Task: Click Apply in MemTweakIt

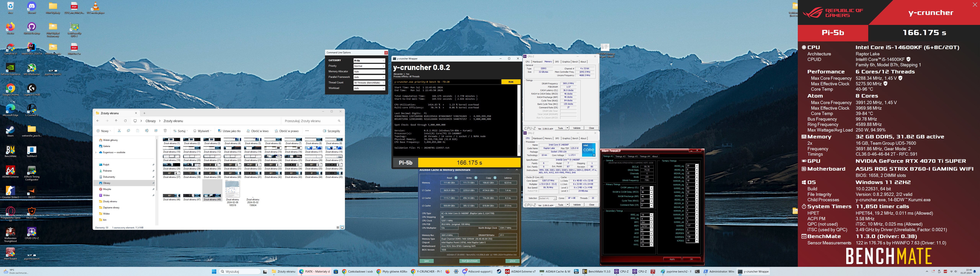Action: click(x=672, y=259)
